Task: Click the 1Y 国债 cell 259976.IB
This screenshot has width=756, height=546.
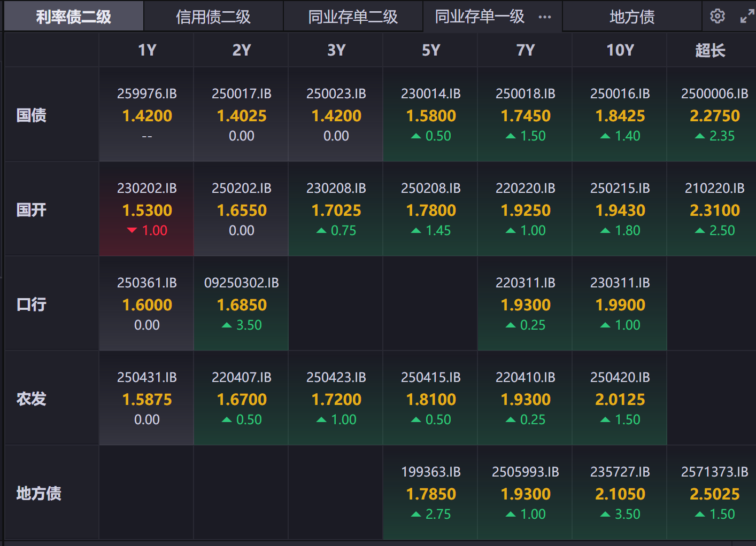Action: [147, 114]
